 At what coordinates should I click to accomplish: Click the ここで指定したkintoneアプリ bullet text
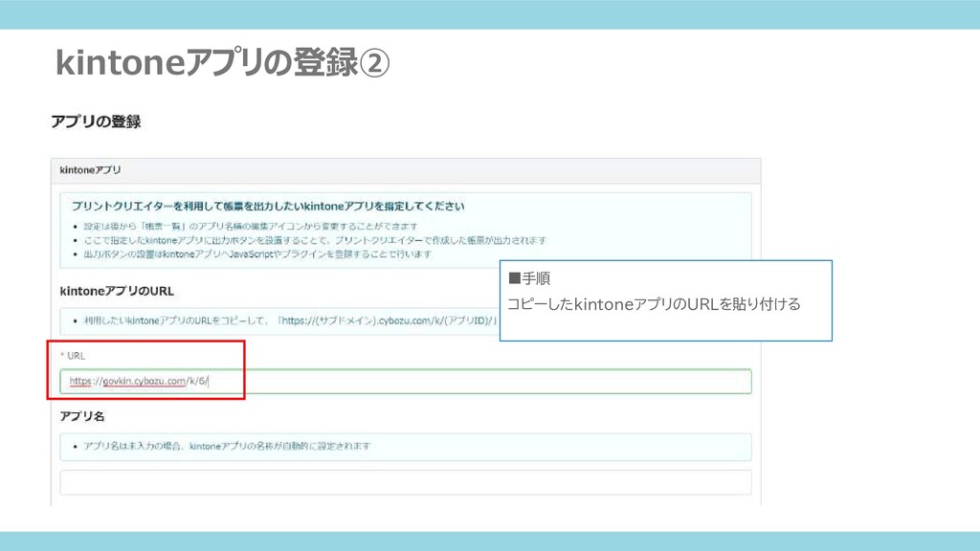click(315, 240)
